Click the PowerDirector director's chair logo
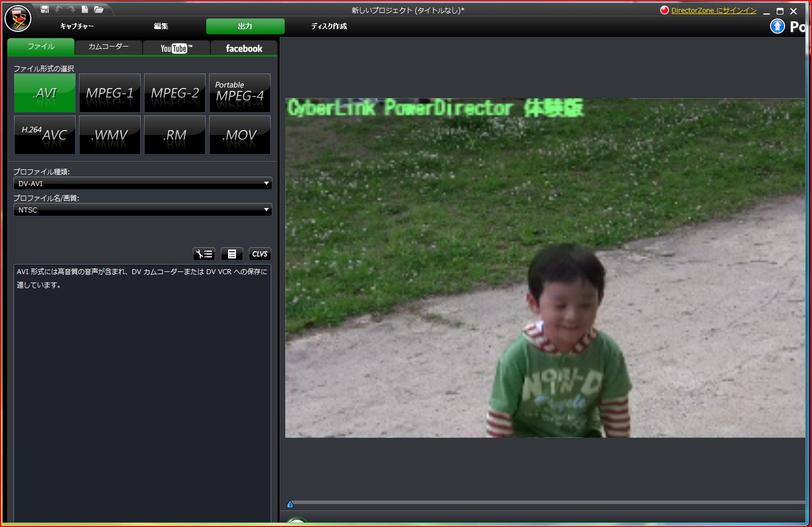 [18, 19]
